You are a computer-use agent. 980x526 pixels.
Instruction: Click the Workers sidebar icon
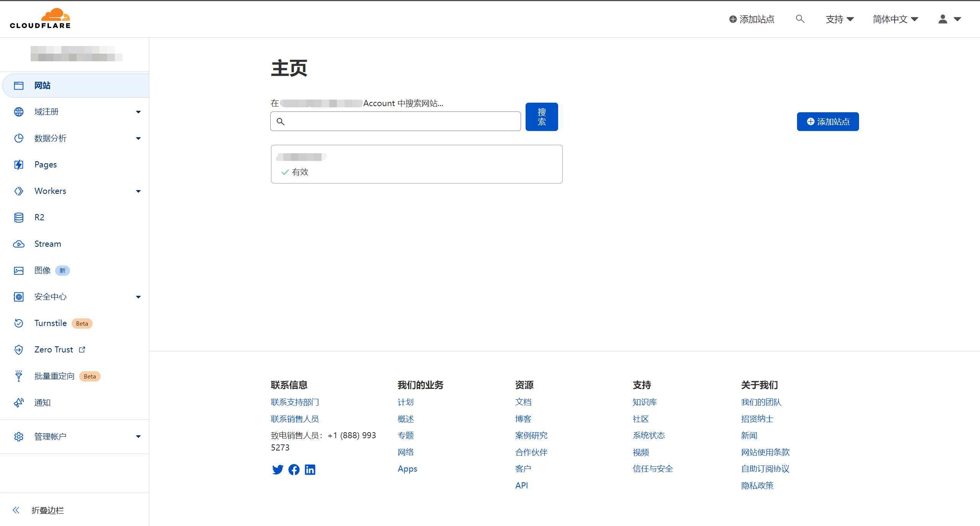[x=19, y=191]
